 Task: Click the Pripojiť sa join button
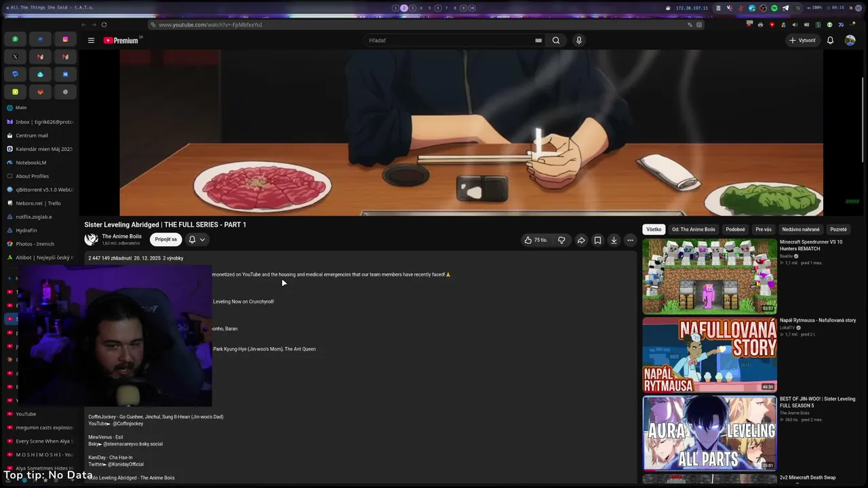[x=165, y=239]
